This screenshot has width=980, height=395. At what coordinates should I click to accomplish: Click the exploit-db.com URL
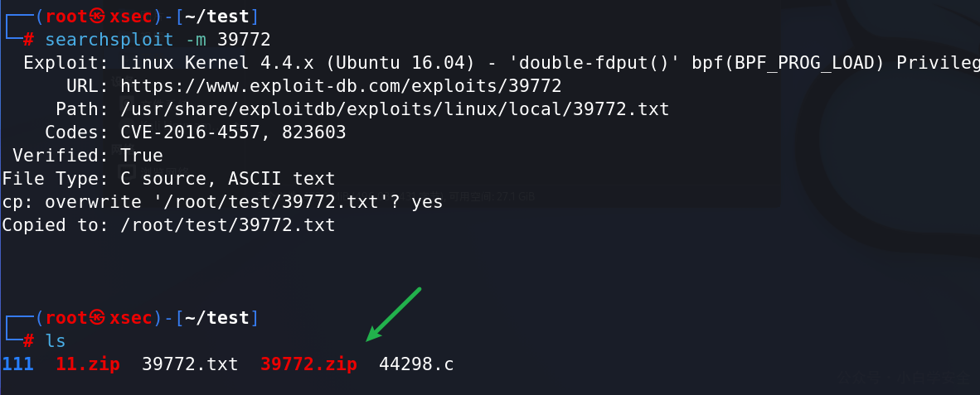tap(341, 86)
